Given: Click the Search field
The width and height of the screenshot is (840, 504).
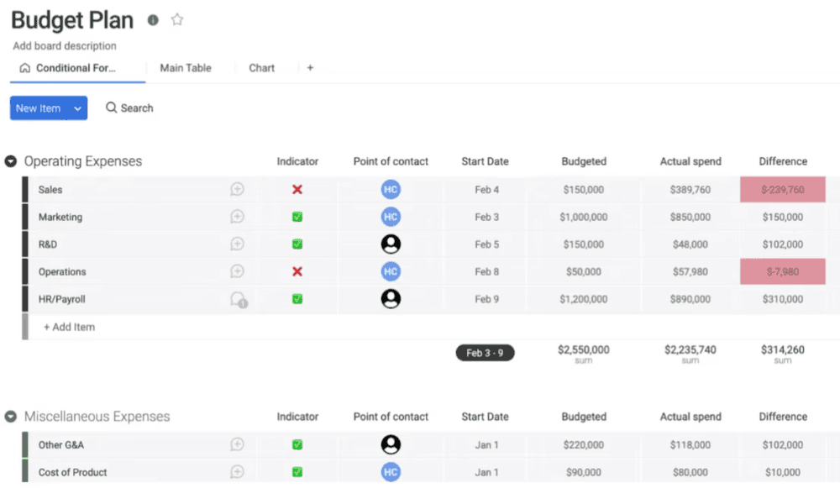Looking at the screenshot, I should click(x=129, y=108).
